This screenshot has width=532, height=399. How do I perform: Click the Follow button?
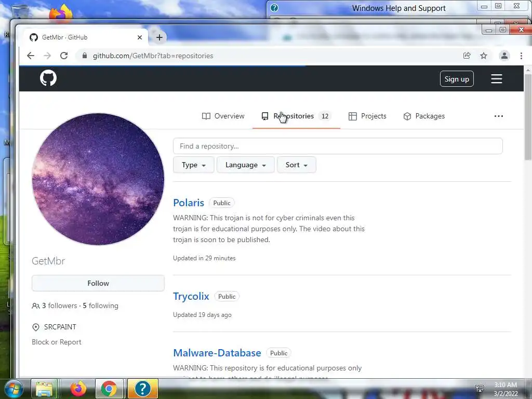[x=98, y=283]
